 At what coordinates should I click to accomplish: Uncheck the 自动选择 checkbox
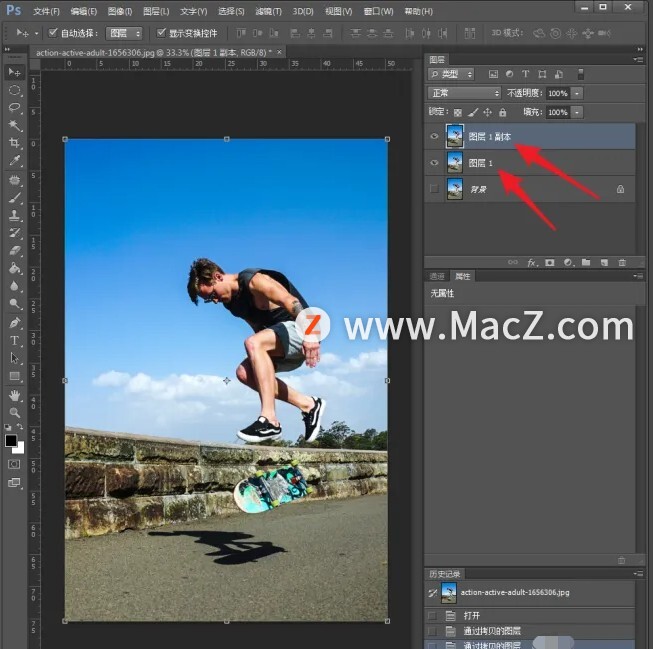(x=54, y=32)
